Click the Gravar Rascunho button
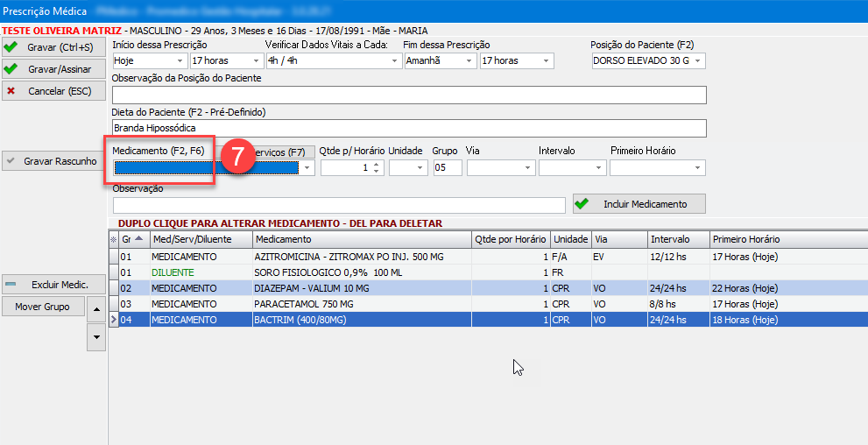This screenshot has width=868, height=445. click(53, 161)
